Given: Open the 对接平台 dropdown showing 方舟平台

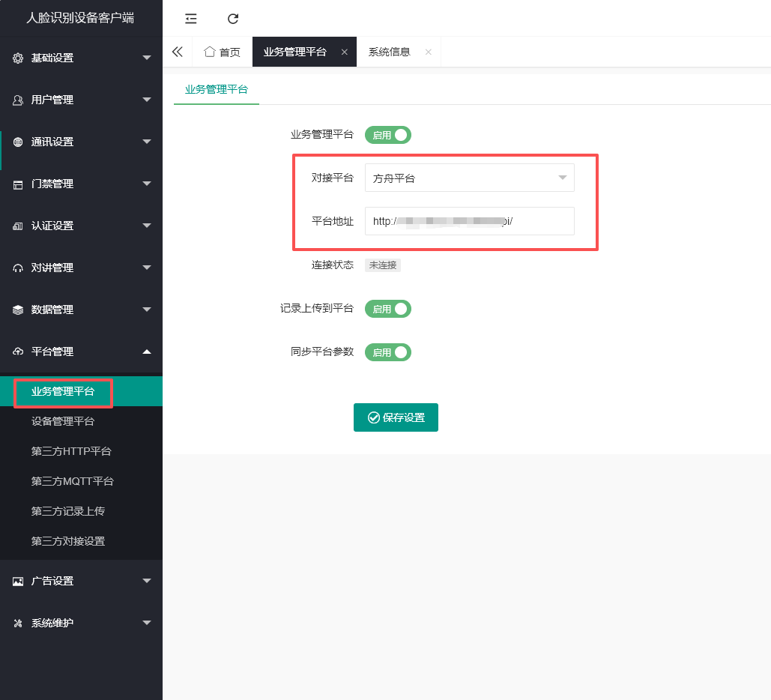Looking at the screenshot, I should pyautogui.click(x=470, y=178).
